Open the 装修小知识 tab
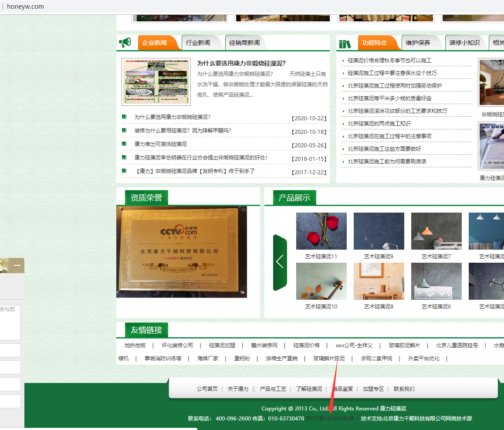This screenshot has width=504, height=430. 464,43
